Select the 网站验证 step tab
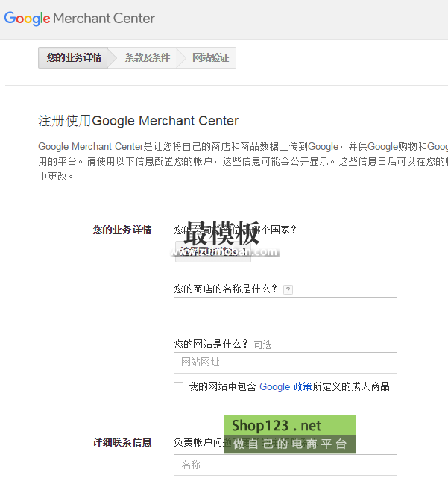The height and width of the screenshot is (478, 448). (210, 57)
